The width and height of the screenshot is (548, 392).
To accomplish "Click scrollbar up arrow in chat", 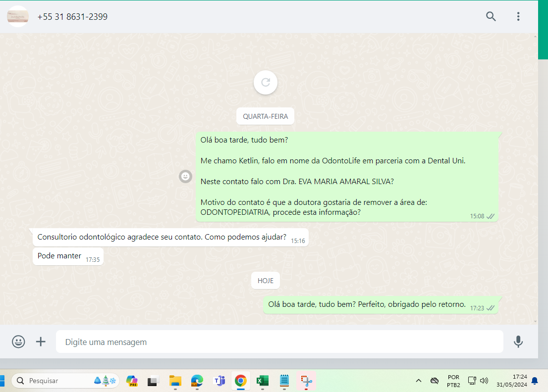I will pos(536,36).
